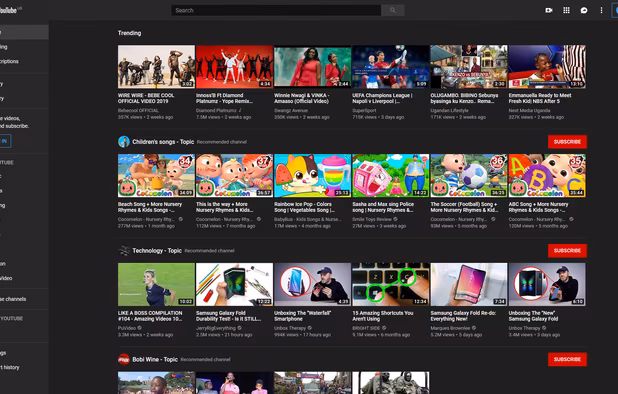
Task: Open the messages speech bubble icon
Action: (584, 10)
